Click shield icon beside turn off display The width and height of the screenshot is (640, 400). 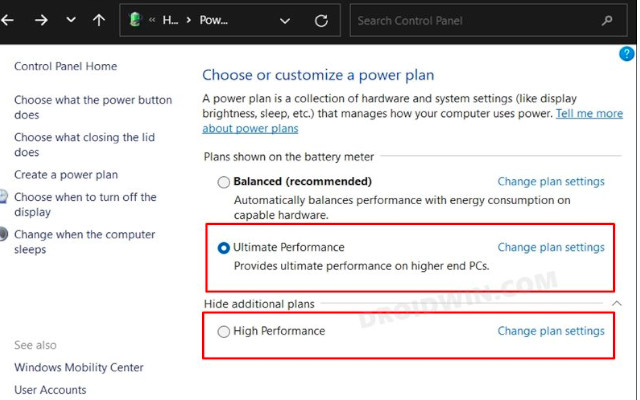pos(5,198)
